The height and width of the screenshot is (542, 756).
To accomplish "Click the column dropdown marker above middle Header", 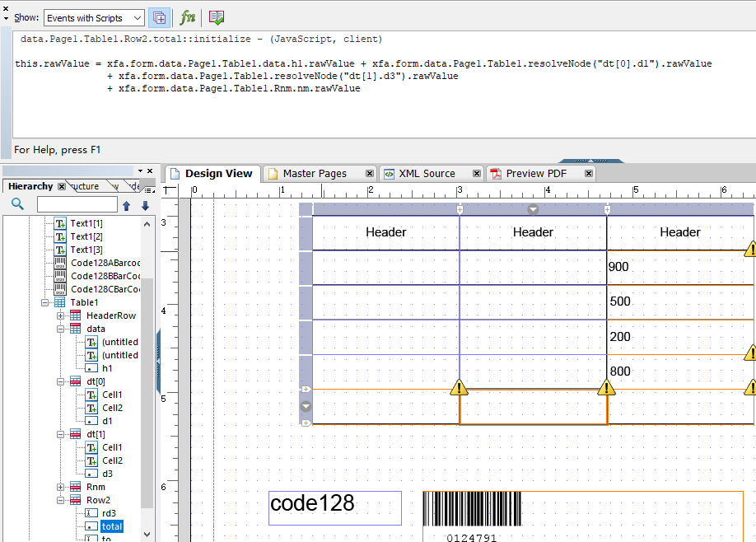I will 533,209.
